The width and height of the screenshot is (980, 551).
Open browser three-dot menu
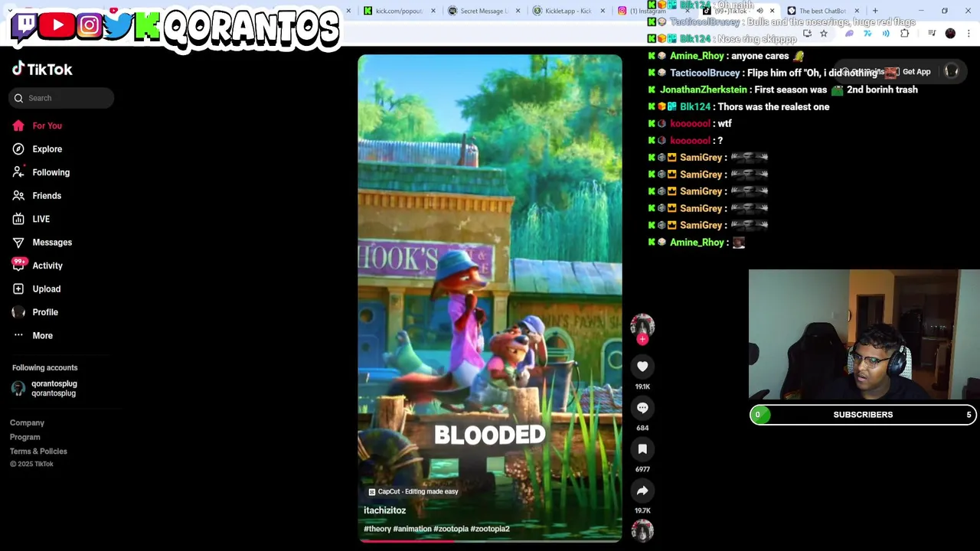click(969, 34)
